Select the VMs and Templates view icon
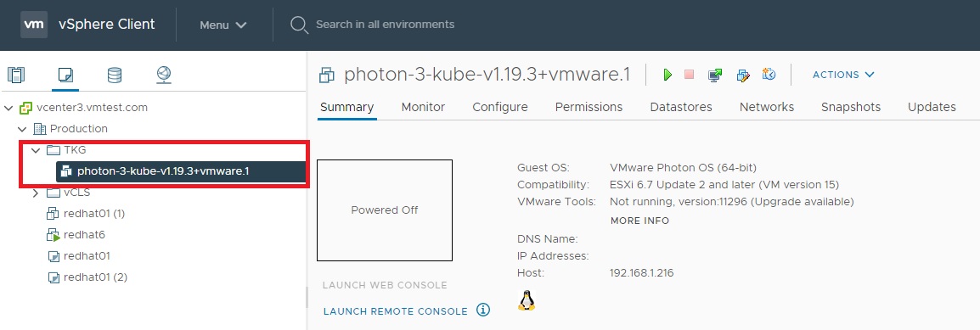980x330 pixels. coord(65,76)
